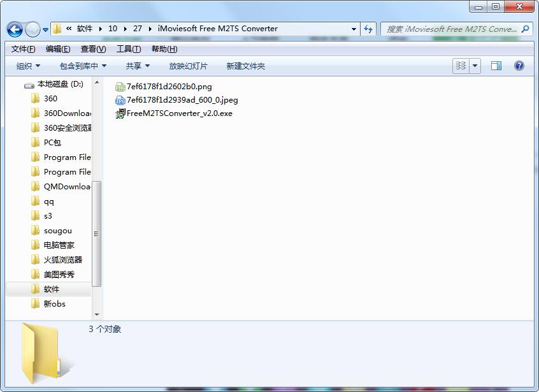
Task: Open the 组织 dropdown
Action: coord(28,66)
